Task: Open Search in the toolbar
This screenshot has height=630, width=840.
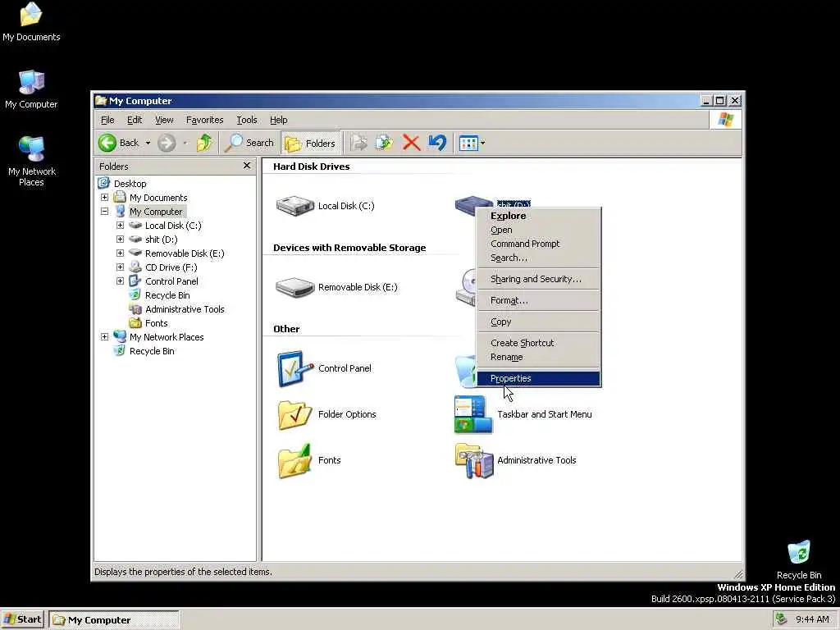Action: click(249, 143)
